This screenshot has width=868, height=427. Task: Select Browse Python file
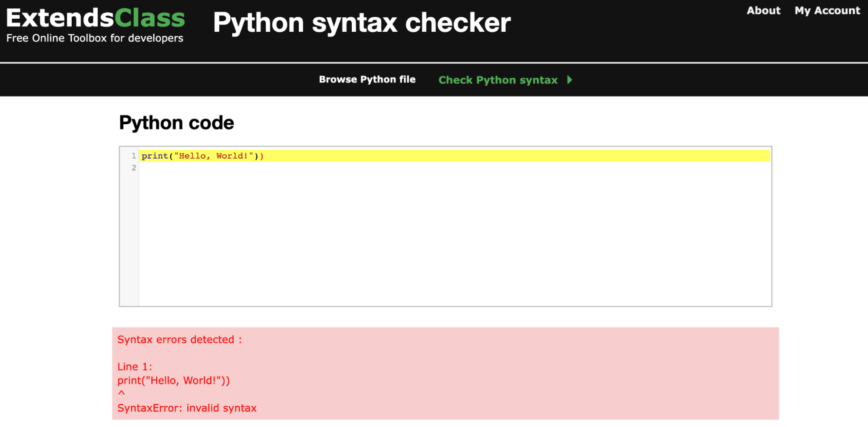tap(367, 79)
